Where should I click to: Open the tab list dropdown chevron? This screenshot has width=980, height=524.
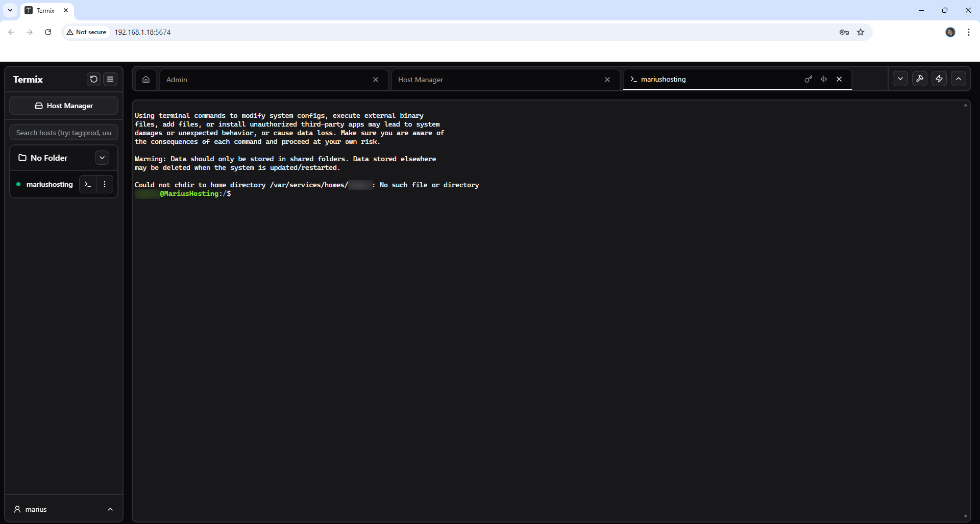(x=900, y=79)
